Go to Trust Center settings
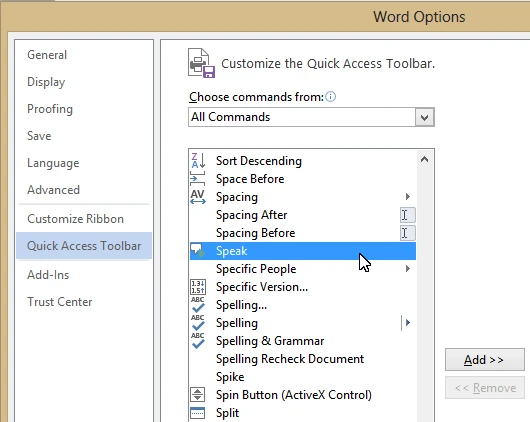Screen dimensions: 530x422 pos(59,302)
